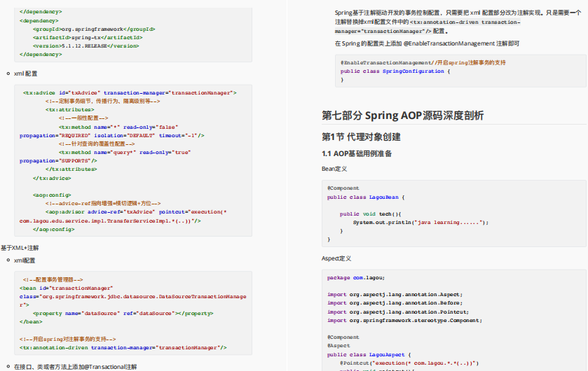Click the subheading '1.1 AOP基础用例准备'
Viewport: 588px width, 371px height.
pos(357,153)
